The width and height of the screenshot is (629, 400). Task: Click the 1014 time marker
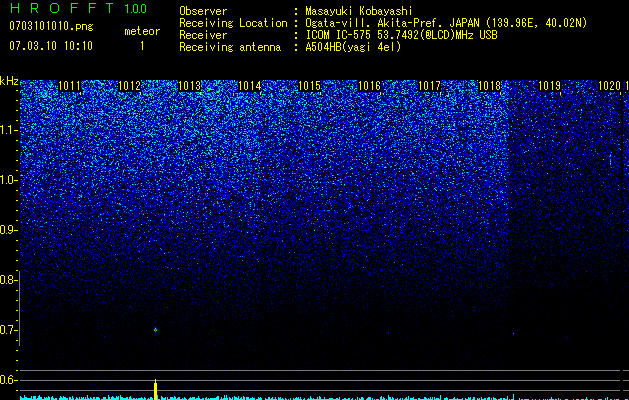tap(250, 86)
